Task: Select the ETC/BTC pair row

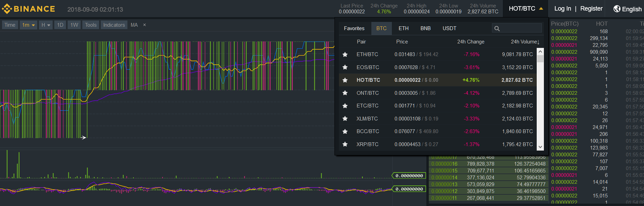Action: 438,106
